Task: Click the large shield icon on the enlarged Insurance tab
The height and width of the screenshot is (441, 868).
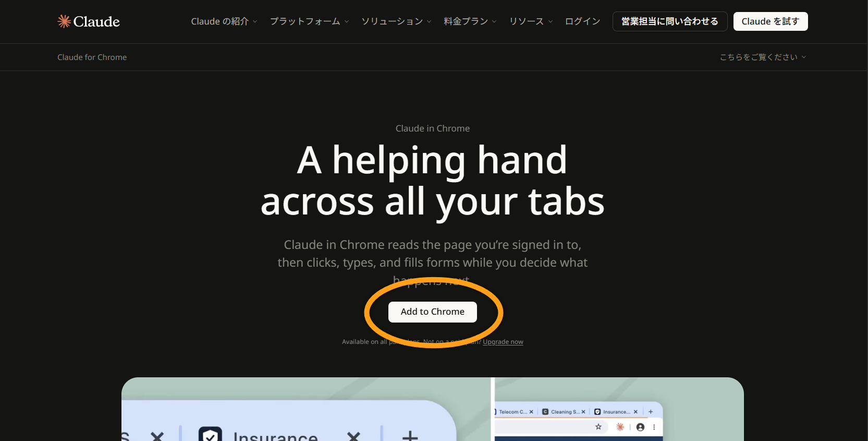Action: (x=210, y=434)
